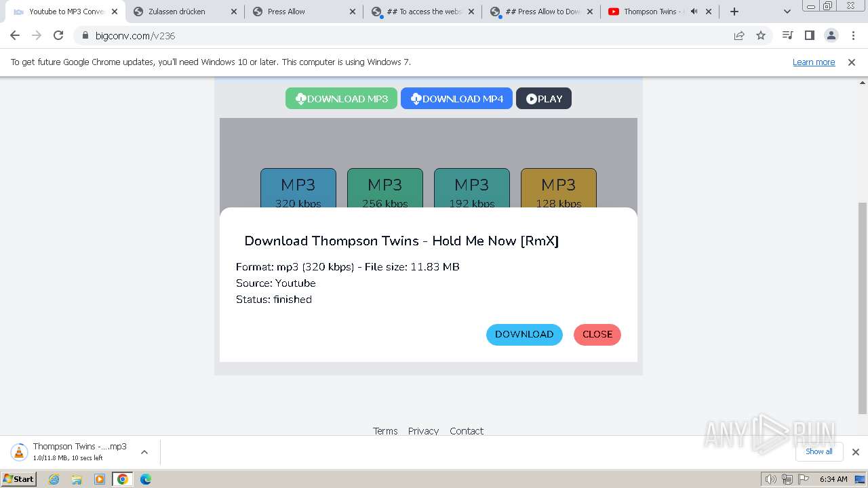Close the Zulassen drücken tab
The width and height of the screenshot is (868, 488).
click(234, 12)
